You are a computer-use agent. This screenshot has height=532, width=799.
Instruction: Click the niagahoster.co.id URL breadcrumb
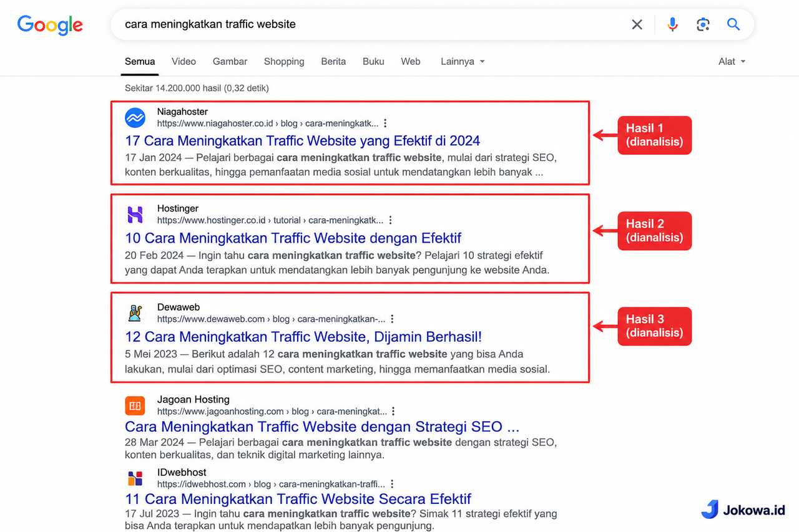click(268, 123)
